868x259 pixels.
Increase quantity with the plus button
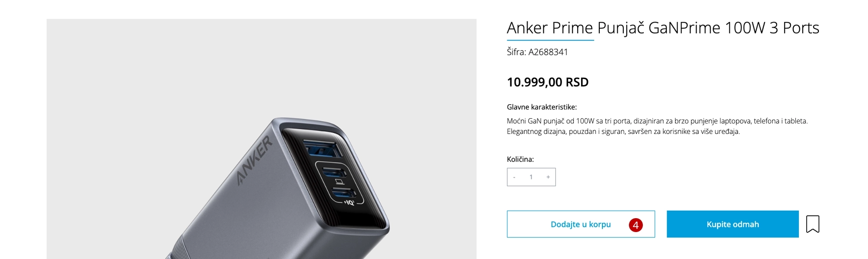coord(548,177)
